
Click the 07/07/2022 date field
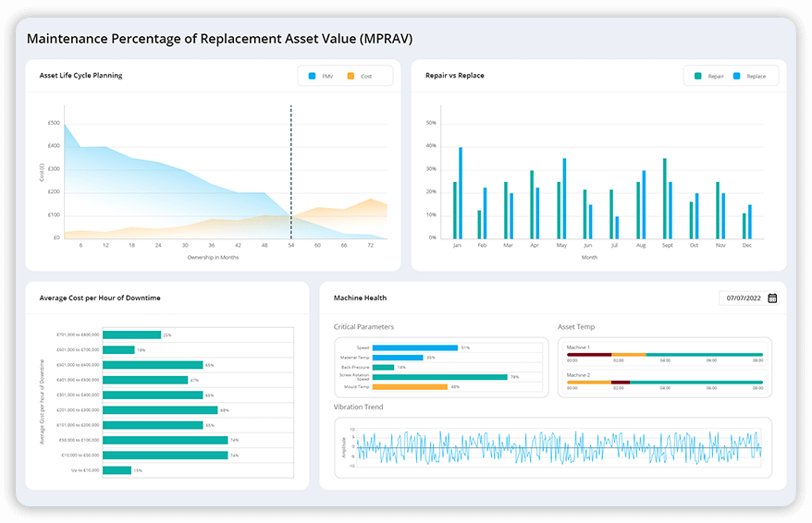coord(742,298)
